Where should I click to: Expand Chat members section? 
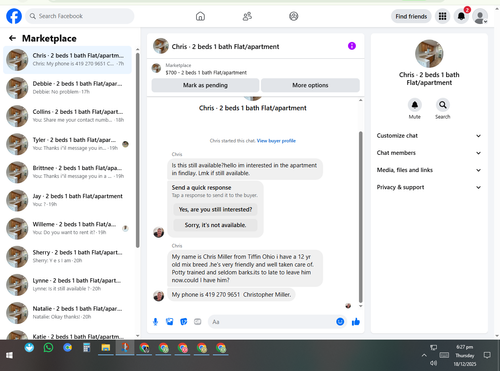pos(429,153)
